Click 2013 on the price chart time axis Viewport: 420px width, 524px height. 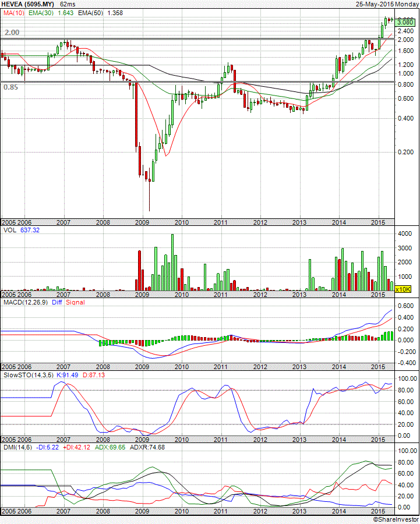tap(299, 222)
